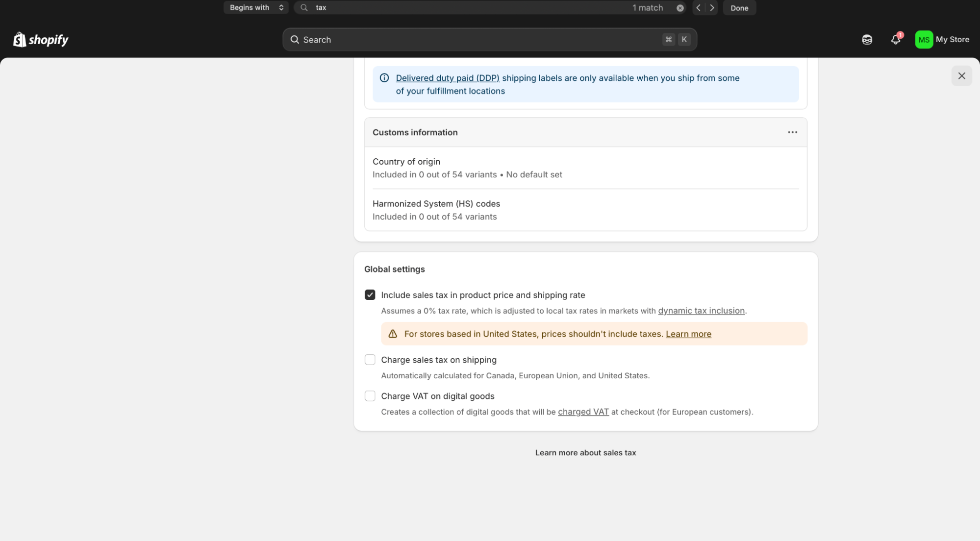Click the Shopify logo

coord(41,40)
